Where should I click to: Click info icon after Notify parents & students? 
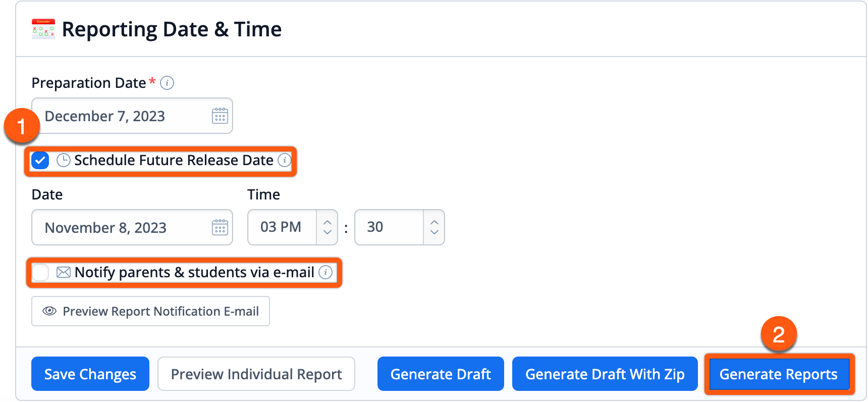coord(325,273)
